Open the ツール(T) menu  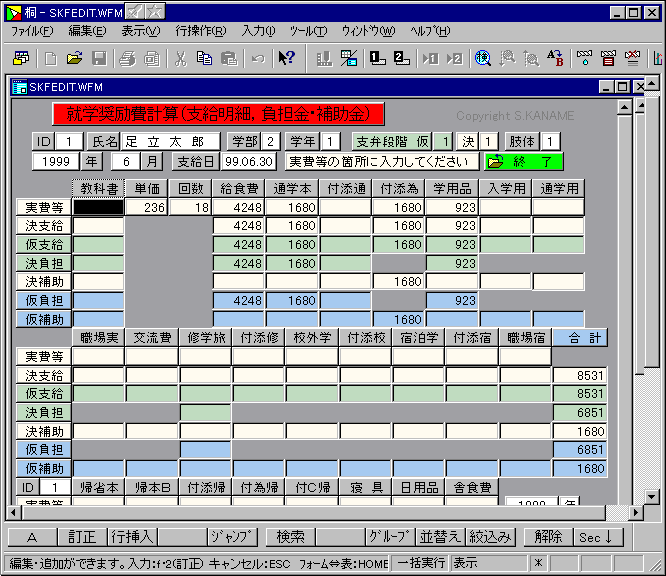307,32
